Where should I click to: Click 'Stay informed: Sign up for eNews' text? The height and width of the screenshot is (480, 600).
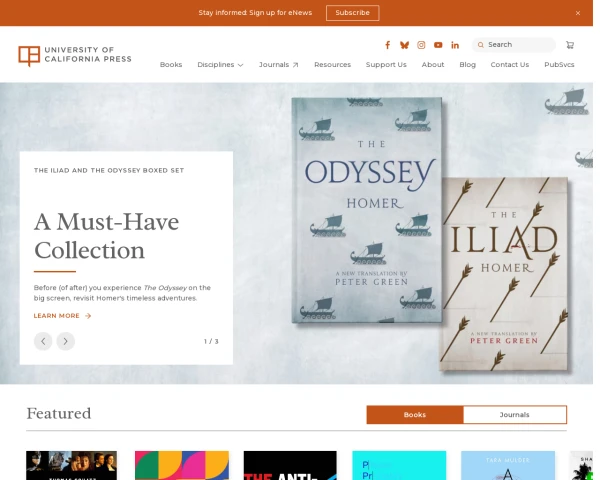(x=255, y=13)
